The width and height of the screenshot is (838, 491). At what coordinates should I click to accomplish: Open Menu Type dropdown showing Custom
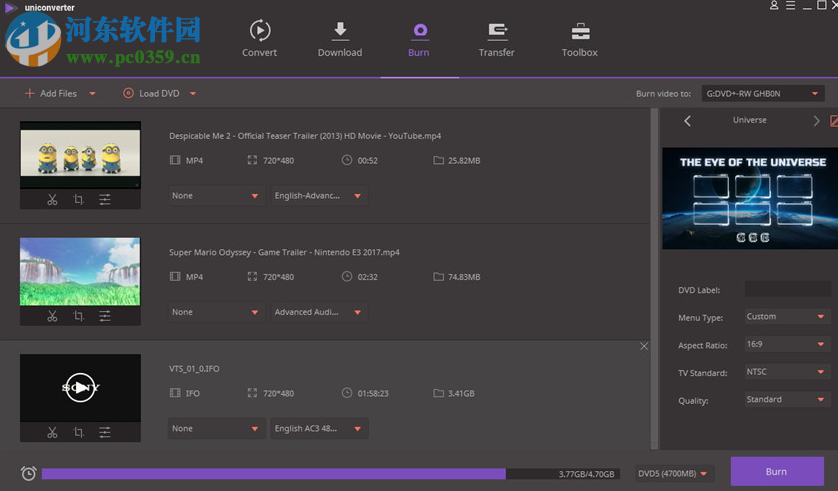[x=787, y=317]
